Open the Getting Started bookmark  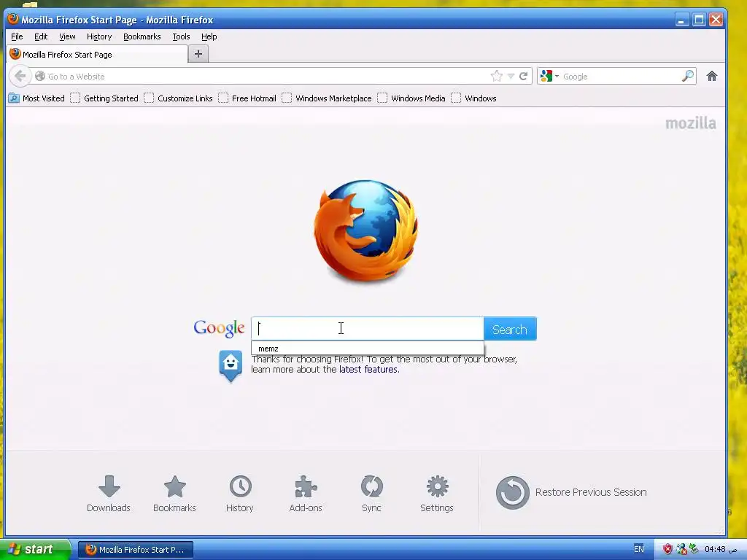[x=104, y=98]
